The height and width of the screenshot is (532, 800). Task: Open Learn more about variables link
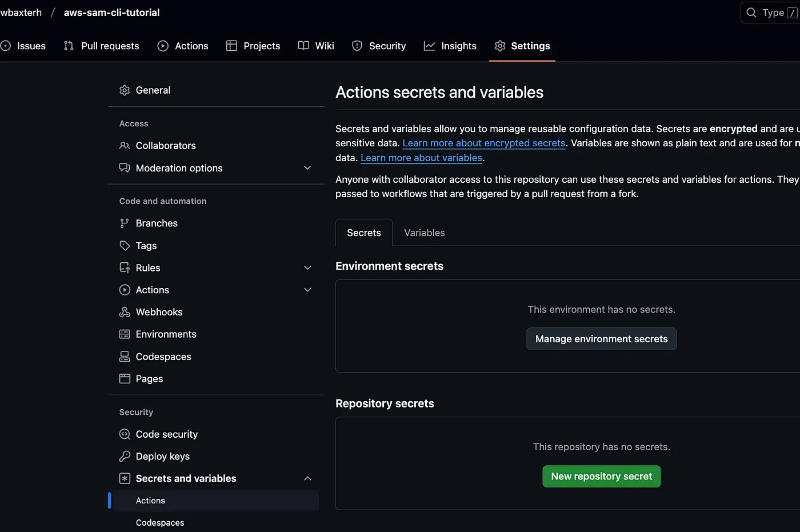click(422, 158)
